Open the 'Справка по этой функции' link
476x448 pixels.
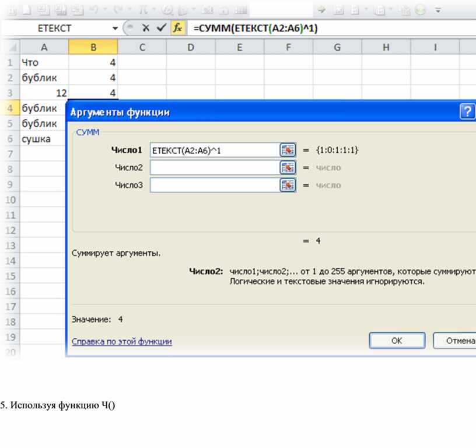point(121,341)
